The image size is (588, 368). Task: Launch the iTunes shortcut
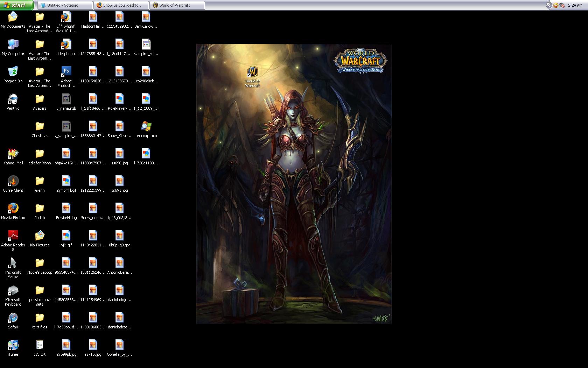tap(13, 348)
